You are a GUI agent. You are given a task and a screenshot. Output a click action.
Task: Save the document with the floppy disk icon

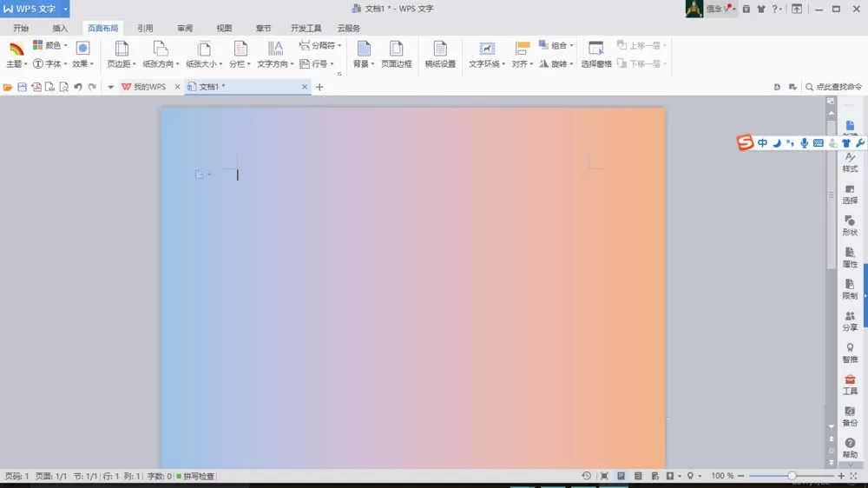tap(23, 87)
